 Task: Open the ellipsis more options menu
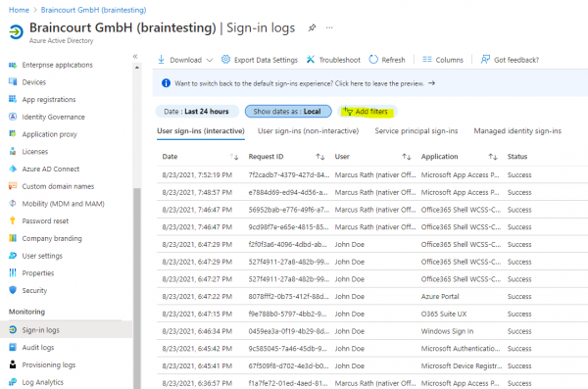click(x=329, y=27)
